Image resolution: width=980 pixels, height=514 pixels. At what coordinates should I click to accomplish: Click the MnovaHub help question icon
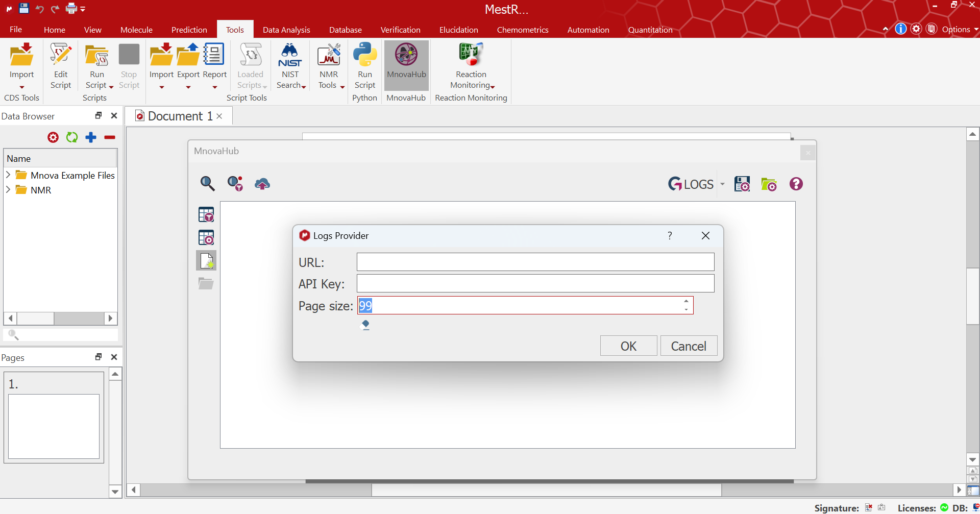point(796,184)
